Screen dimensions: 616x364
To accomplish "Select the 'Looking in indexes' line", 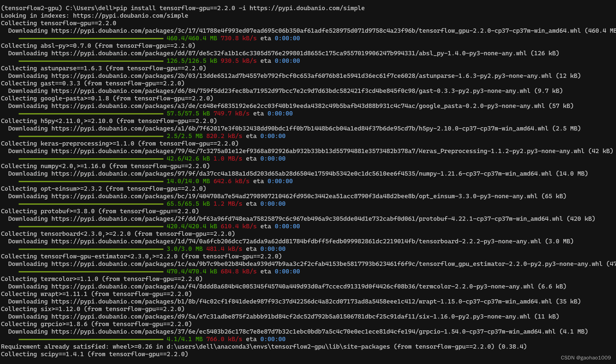I will click(x=95, y=15).
